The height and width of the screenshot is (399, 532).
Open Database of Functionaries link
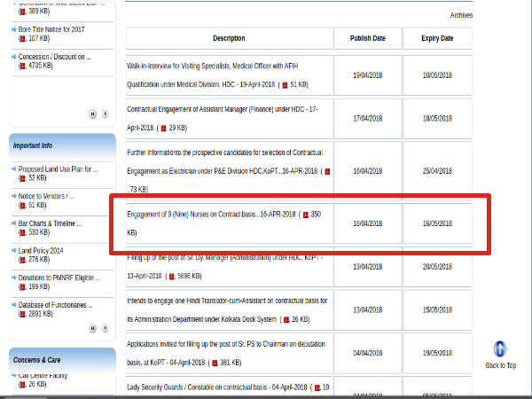click(x=55, y=305)
